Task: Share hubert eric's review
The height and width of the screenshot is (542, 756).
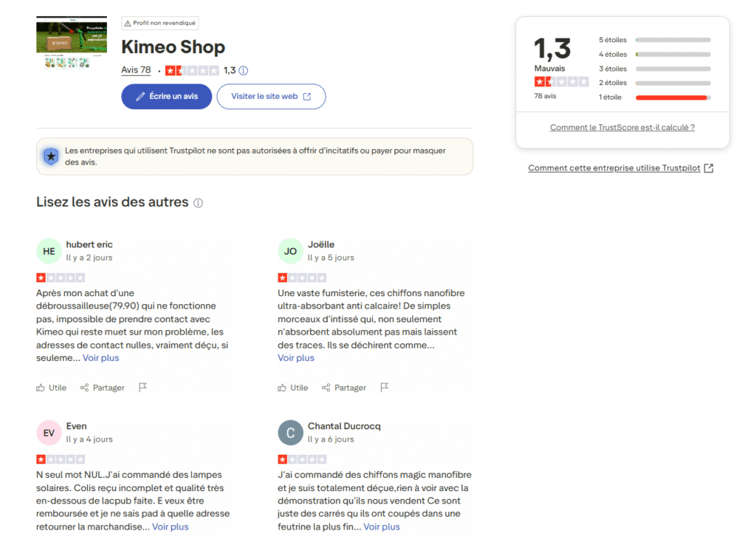Action: coord(102,387)
